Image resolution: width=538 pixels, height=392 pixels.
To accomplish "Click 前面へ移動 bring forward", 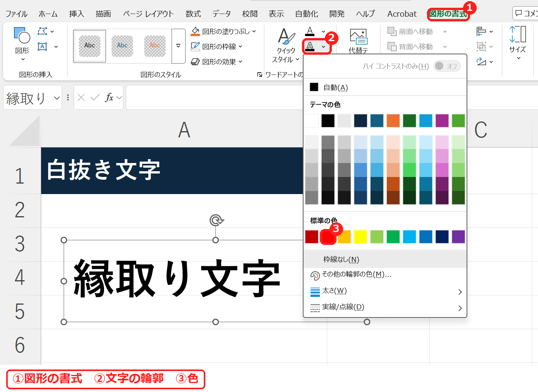I will (411, 31).
